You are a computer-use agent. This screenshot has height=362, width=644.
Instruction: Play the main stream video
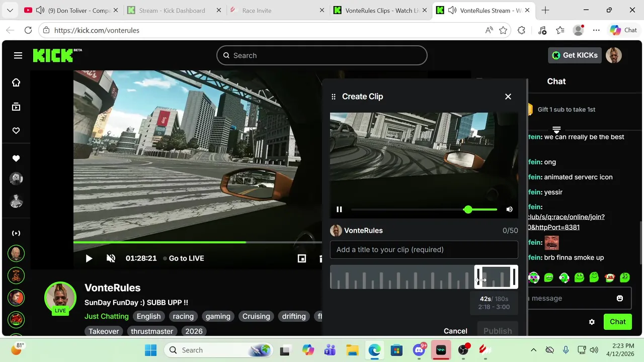tap(89, 258)
